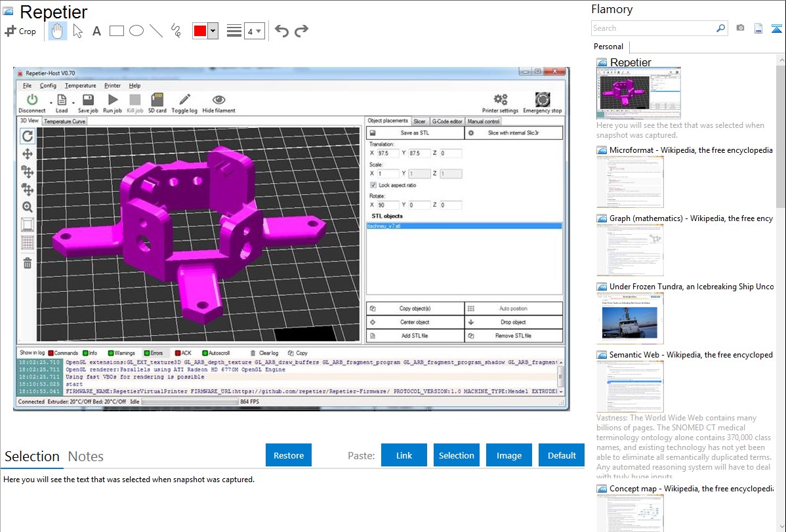Click the Run job play icon
This screenshot has height=532, width=786.
coord(113,100)
